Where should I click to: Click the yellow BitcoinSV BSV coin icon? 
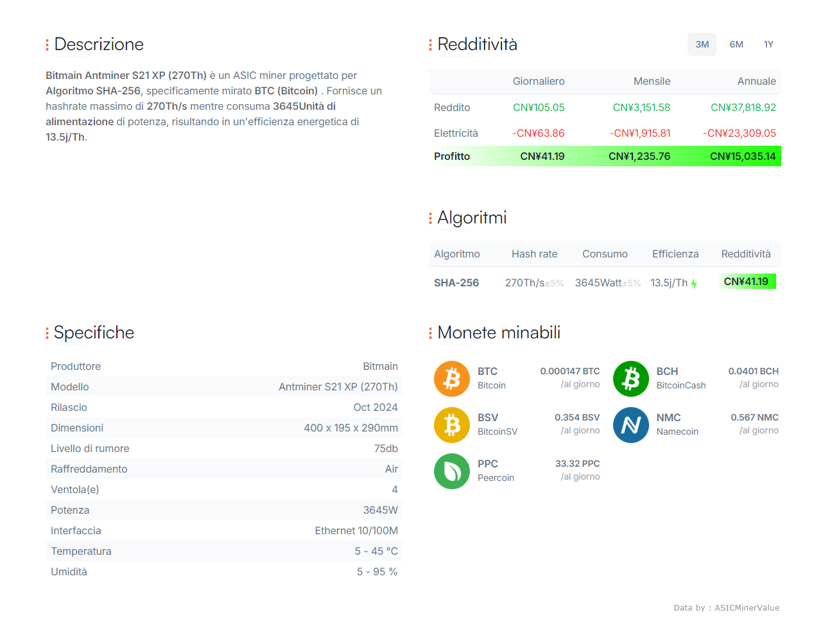point(452,425)
